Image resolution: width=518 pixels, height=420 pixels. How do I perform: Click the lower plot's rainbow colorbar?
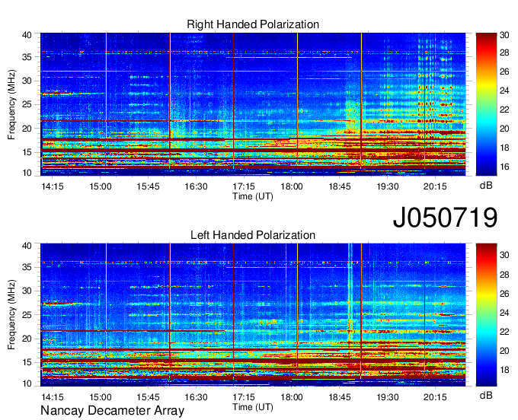[486, 315]
